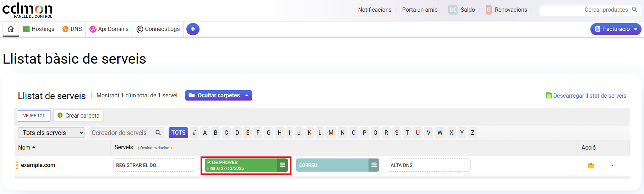
Task: Filter services by letter M
Action: tap(331, 133)
